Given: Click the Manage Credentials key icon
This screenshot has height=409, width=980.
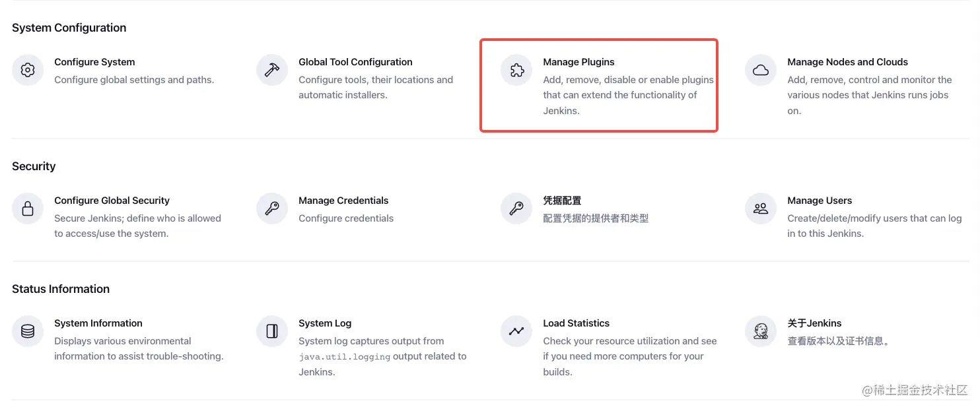Looking at the screenshot, I should point(272,209).
